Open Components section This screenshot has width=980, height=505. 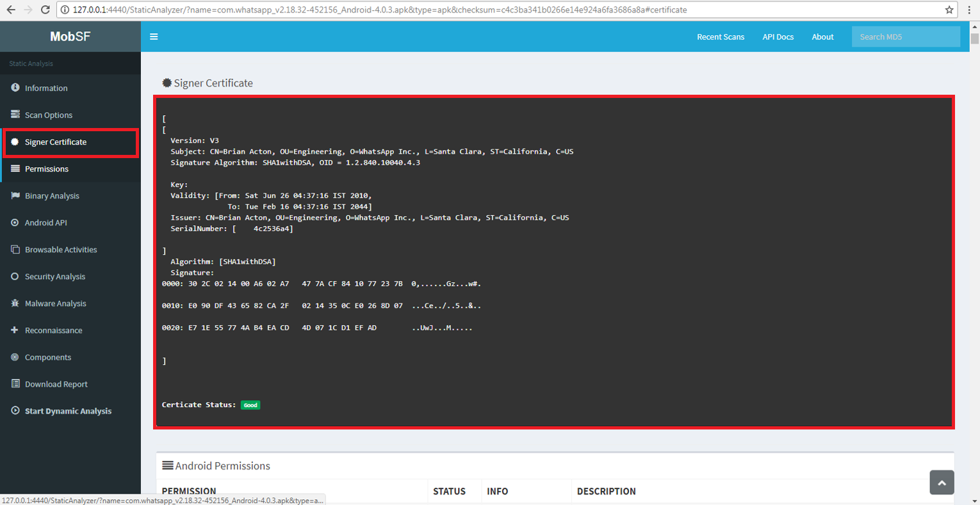[x=48, y=357]
